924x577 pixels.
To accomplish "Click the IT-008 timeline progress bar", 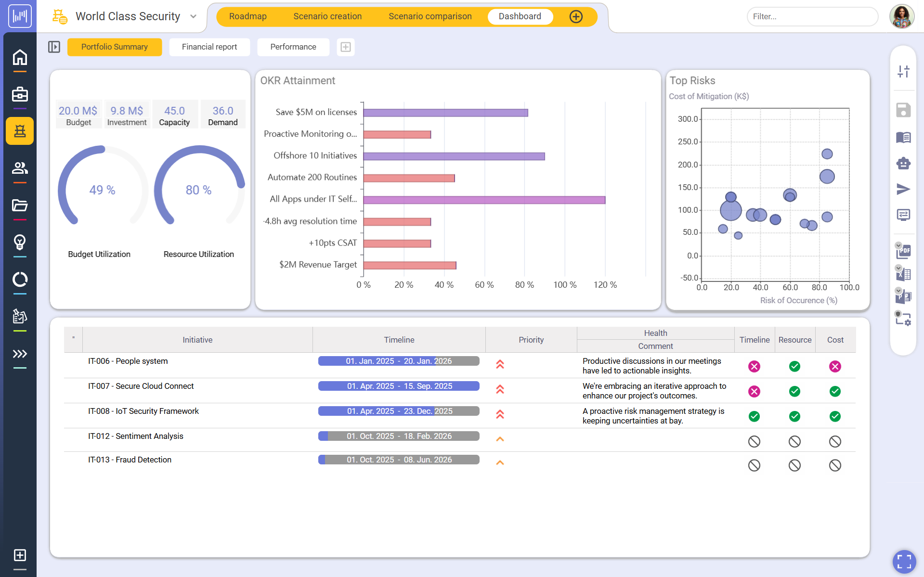I will click(399, 411).
